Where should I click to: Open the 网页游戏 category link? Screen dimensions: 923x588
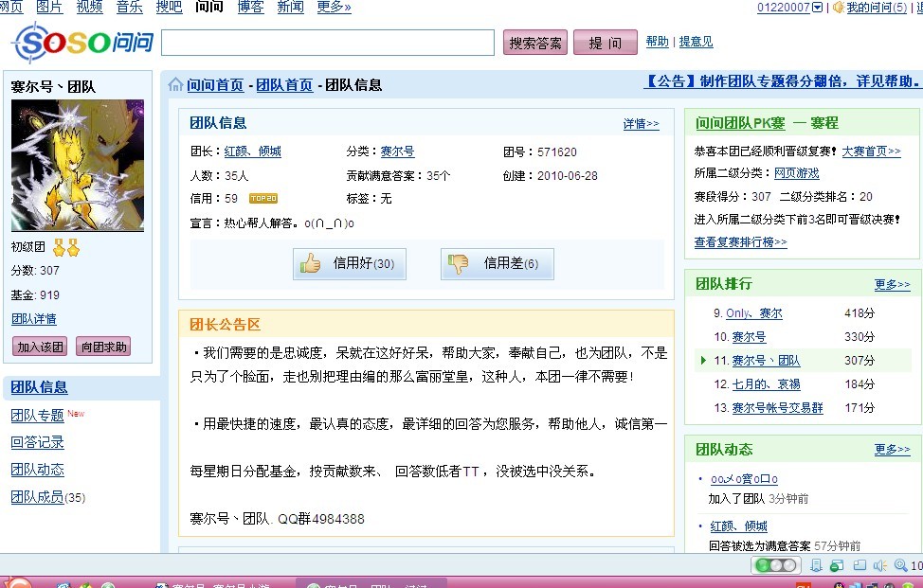pyautogui.click(x=796, y=173)
